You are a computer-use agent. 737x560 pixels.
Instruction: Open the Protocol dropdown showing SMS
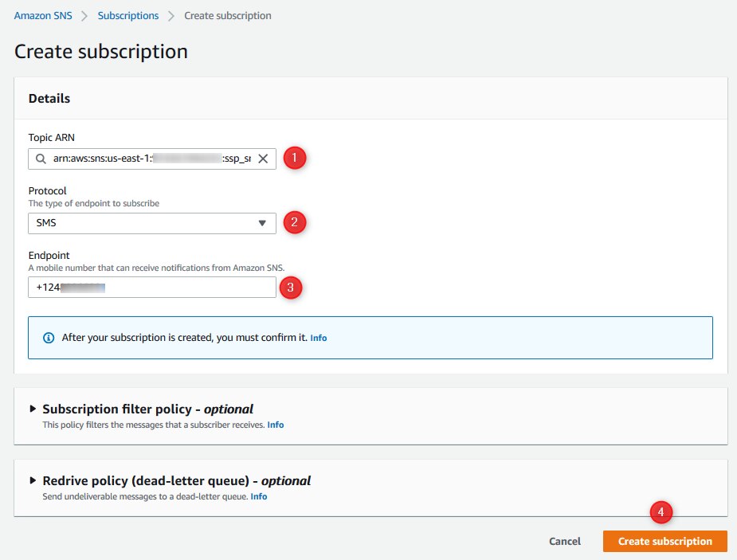pyautogui.click(x=152, y=223)
